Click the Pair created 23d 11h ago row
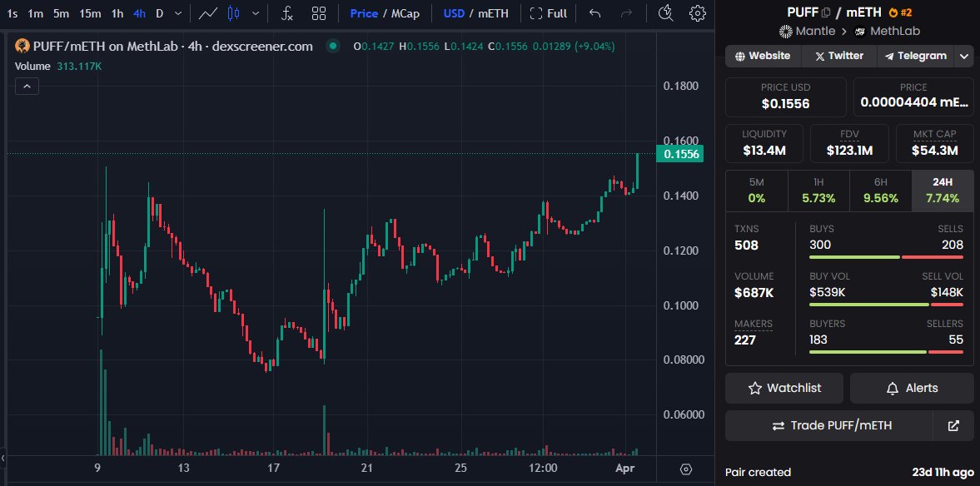 (849, 472)
